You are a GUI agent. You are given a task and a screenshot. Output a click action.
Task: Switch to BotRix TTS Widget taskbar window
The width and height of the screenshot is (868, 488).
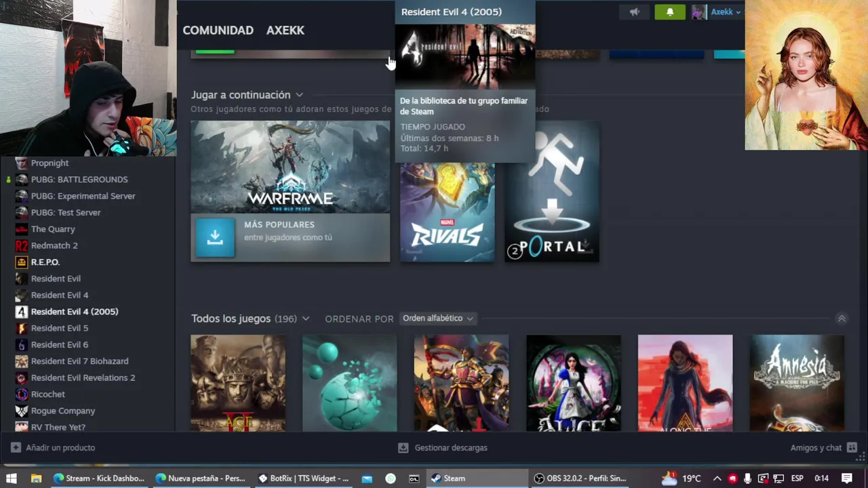point(304,479)
